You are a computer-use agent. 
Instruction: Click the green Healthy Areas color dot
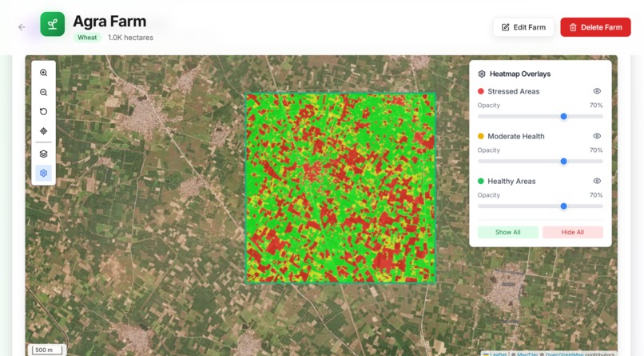click(x=481, y=181)
